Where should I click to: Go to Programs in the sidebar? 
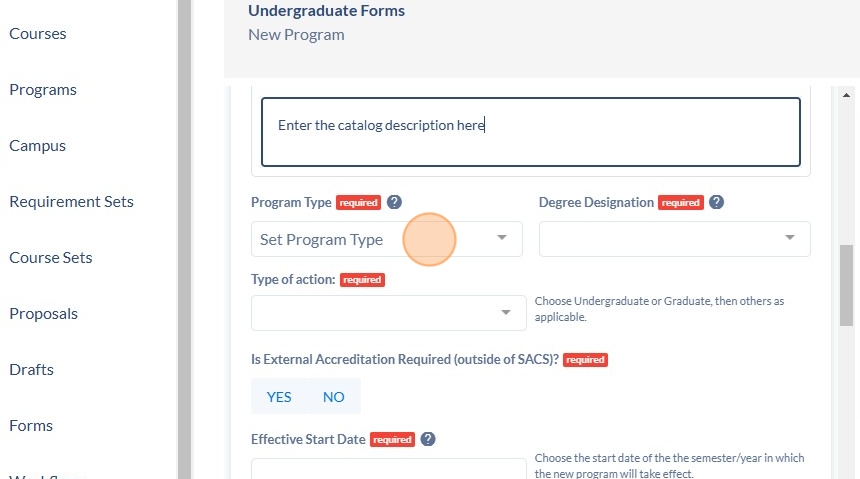[x=43, y=89]
